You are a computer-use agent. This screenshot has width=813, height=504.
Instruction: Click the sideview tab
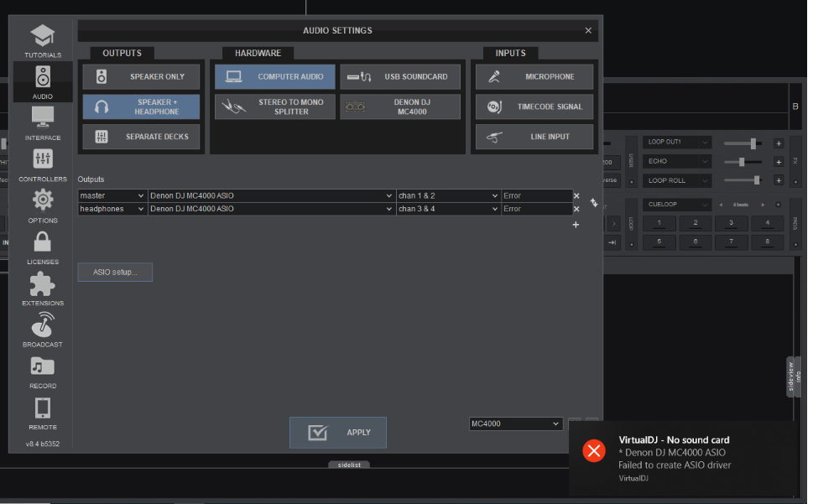tap(790, 377)
